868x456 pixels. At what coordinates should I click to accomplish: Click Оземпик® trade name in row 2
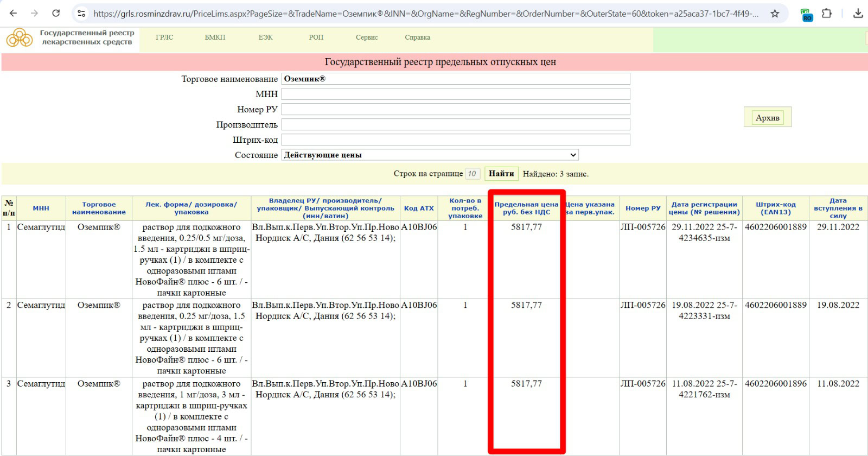point(99,305)
